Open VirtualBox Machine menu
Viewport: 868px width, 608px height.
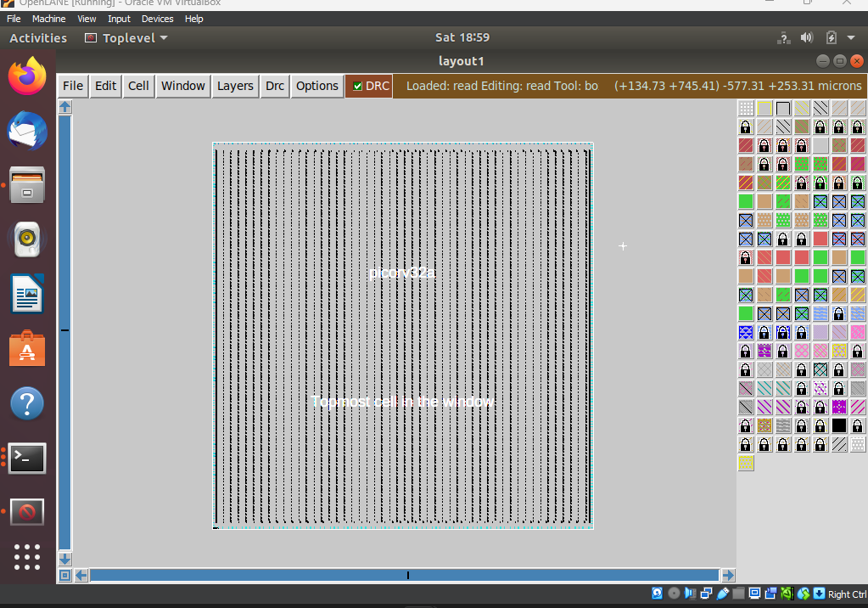pyautogui.click(x=48, y=19)
